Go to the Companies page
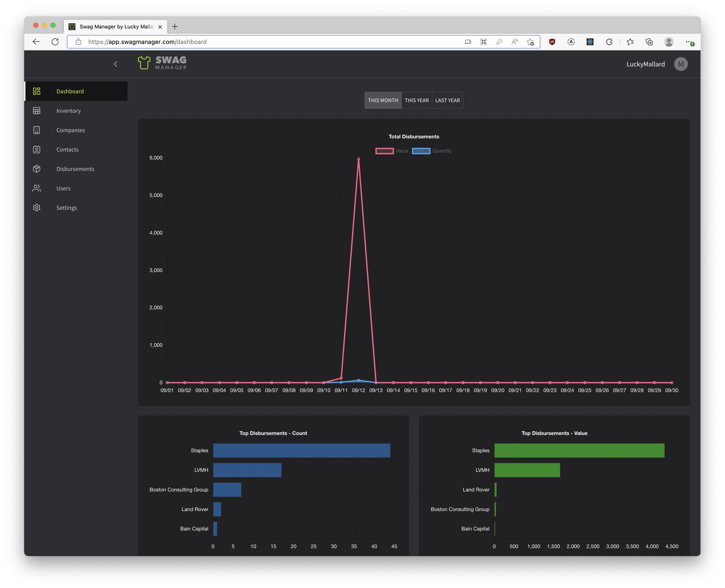This screenshot has height=588, width=725. pos(70,130)
